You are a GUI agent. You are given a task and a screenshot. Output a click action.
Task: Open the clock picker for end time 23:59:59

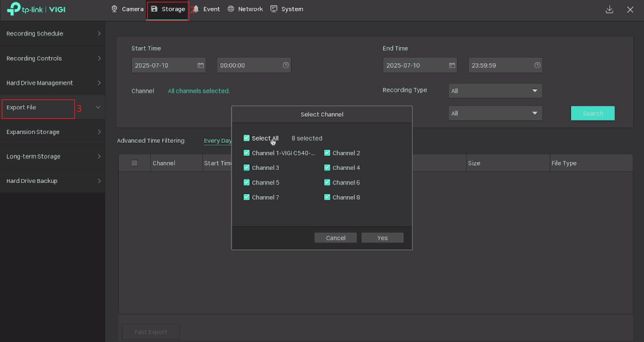(x=537, y=65)
